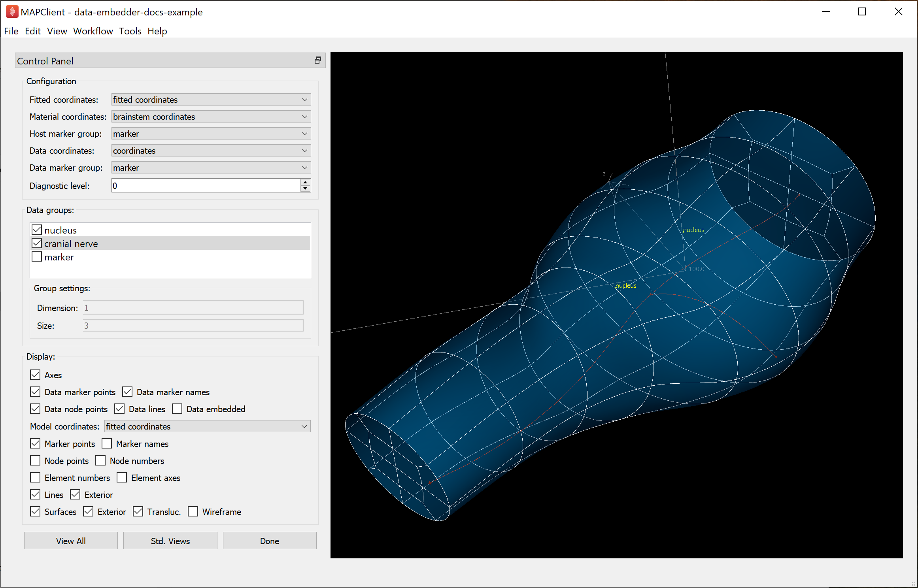Open the Model coordinates dropdown
This screenshot has height=588, width=918.
pyautogui.click(x=208, y=426)
